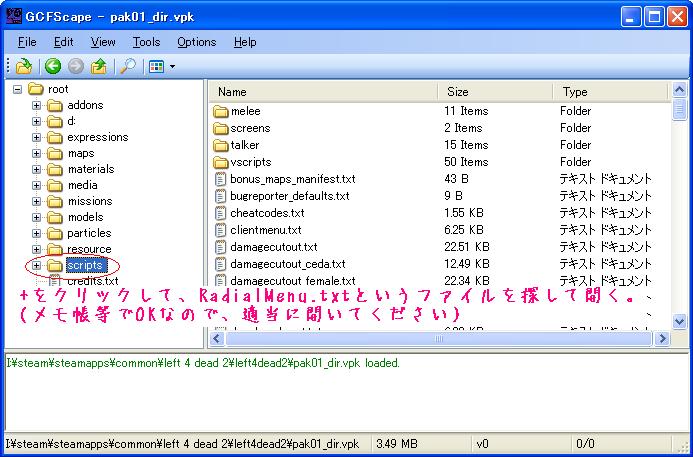Click the gray forward arrow icon
Viewport: 693px width, 457px height.
[x=76, y=67]
